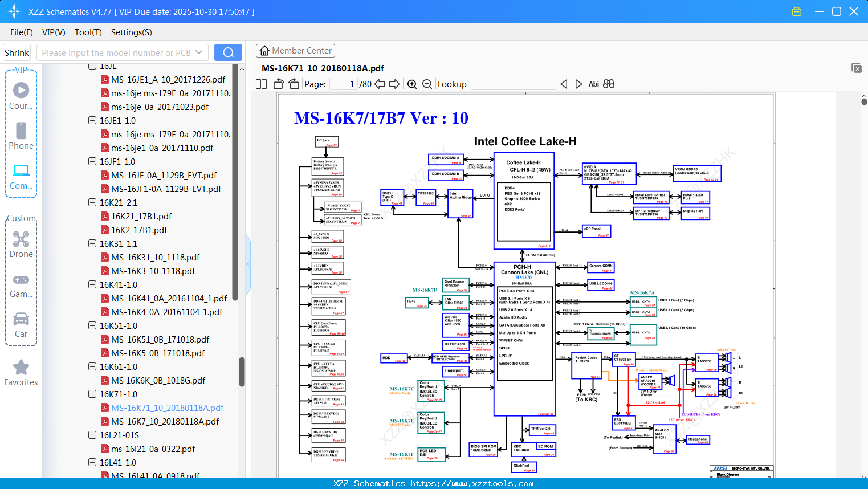Click the binoculars search icon
The width and height of the screenshot is (868, 489).
coord(609,84)
